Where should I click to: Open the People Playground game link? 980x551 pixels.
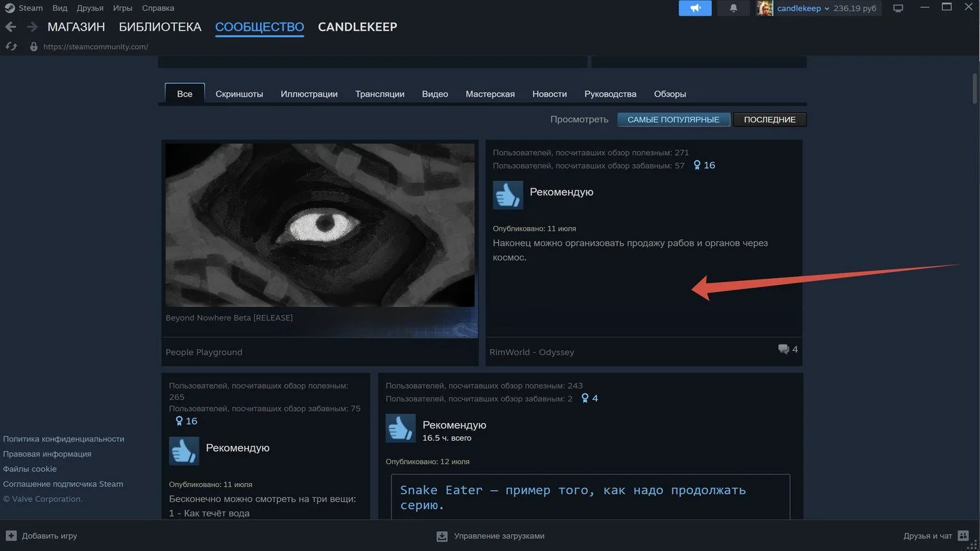tap(204, 352)
